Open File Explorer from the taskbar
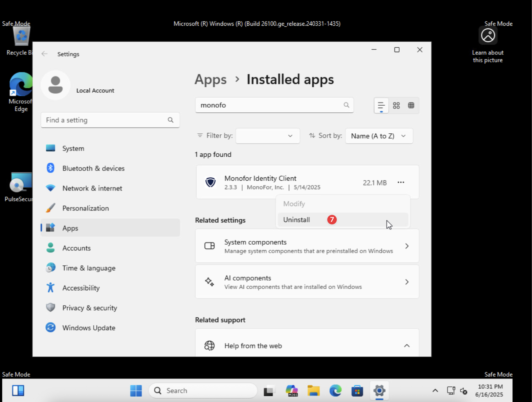532x402 pixels. click(313, 391)
